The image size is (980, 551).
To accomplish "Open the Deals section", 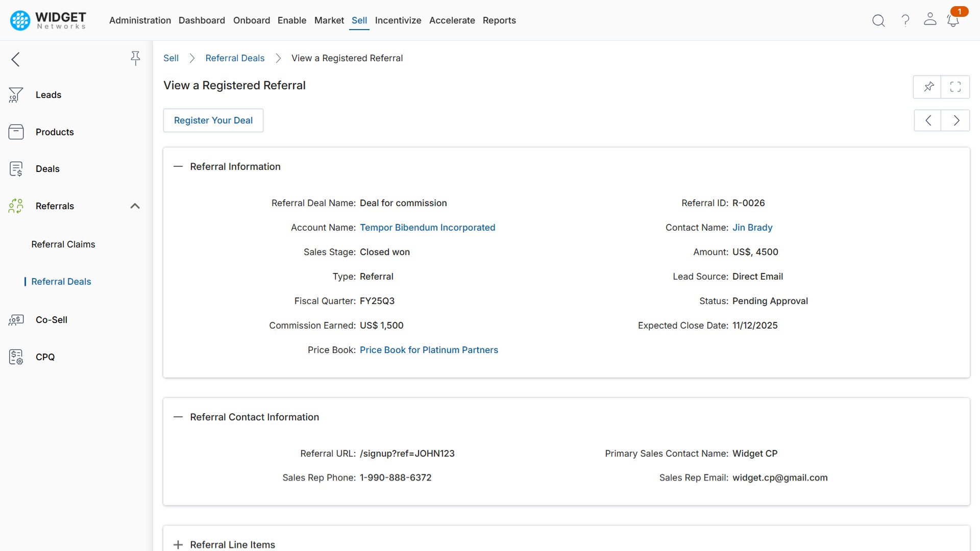I will click(x=47, y=168).
